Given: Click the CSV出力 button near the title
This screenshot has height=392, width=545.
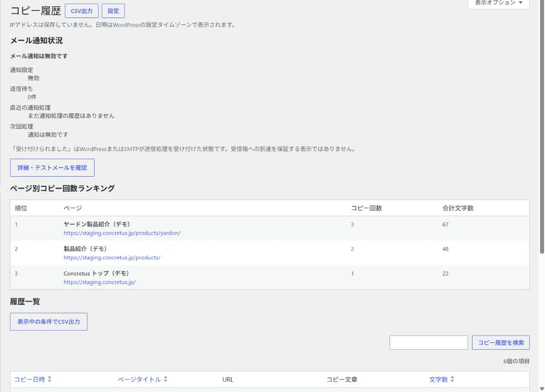Looking at the screenshot, I should pos(82,11).
